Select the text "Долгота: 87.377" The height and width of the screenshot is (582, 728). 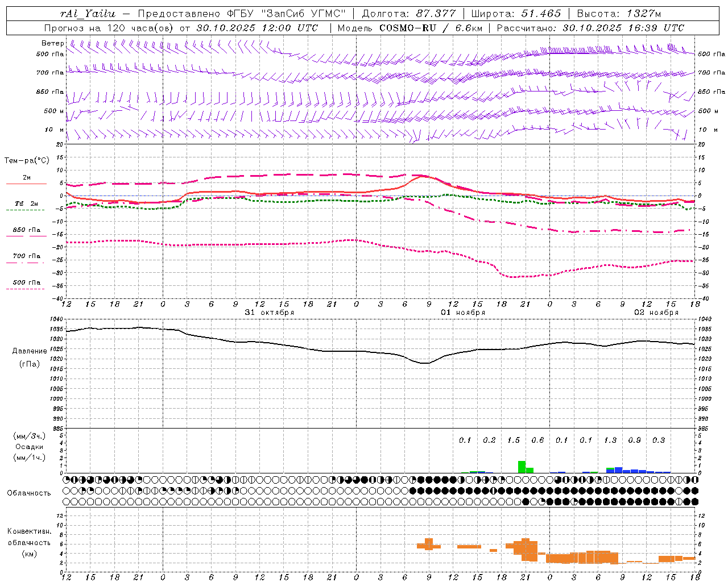(x=408, y=14)
